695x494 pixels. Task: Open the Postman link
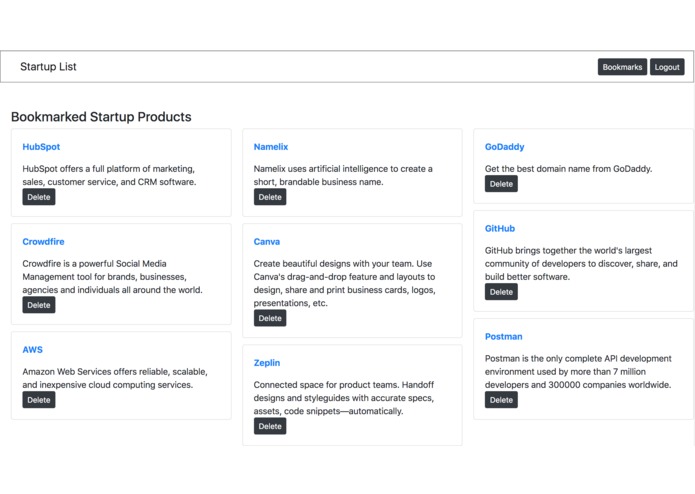coord(504,336)
